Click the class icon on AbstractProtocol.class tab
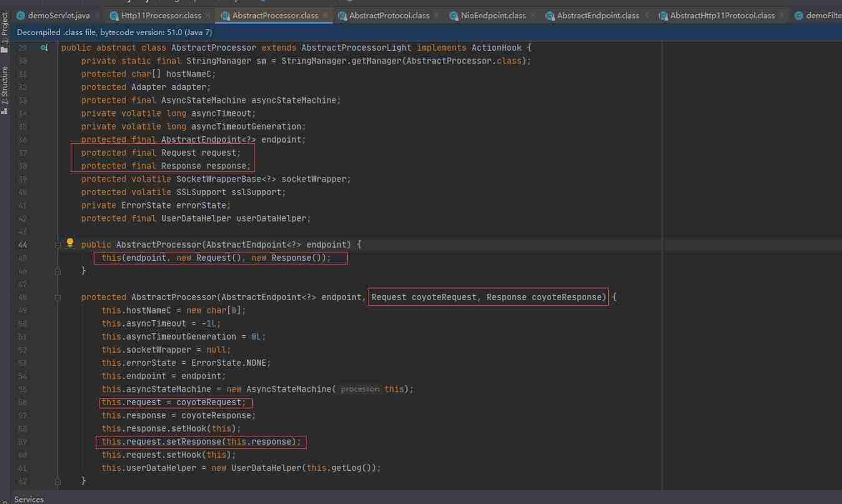 [x=342, y=16]
